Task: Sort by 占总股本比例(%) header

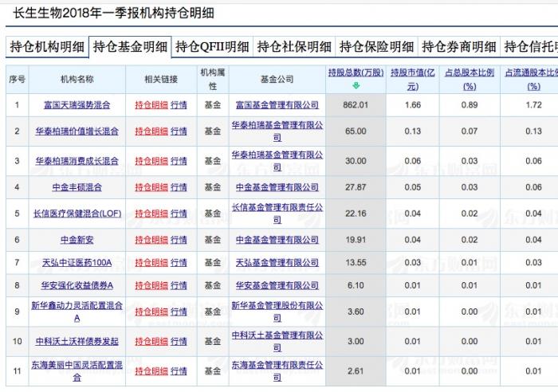Action: pos(470,80)
